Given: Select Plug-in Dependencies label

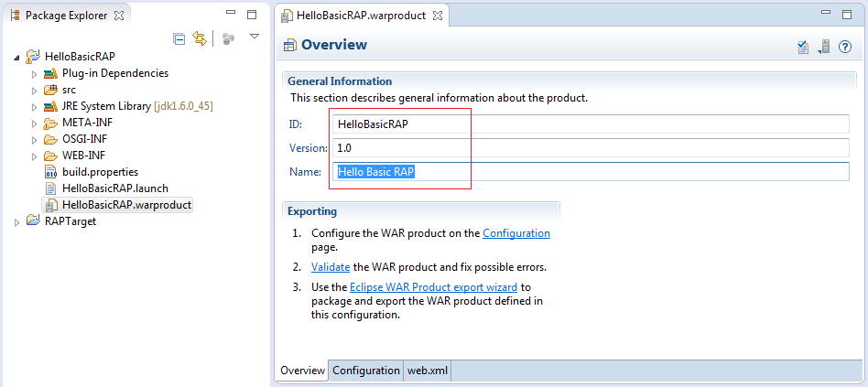Looking at the screenshot, I should click(x=115, y=73).
